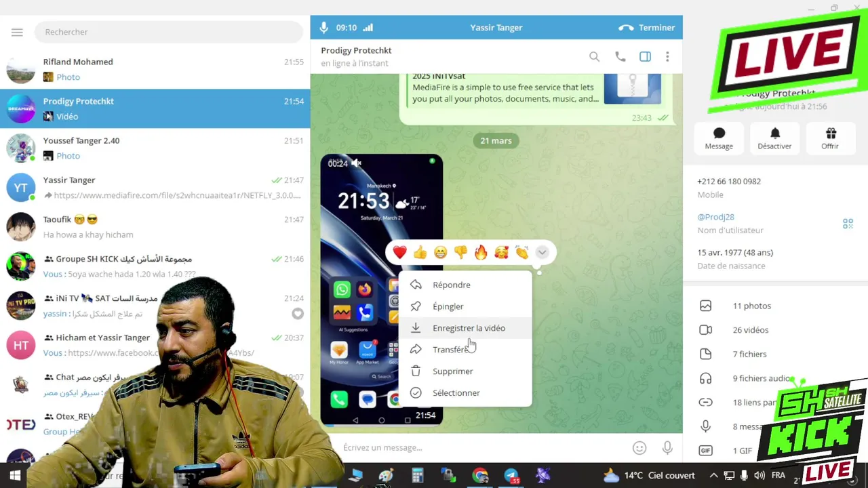Start a call from the chat header phone icon

pos(620,57)
